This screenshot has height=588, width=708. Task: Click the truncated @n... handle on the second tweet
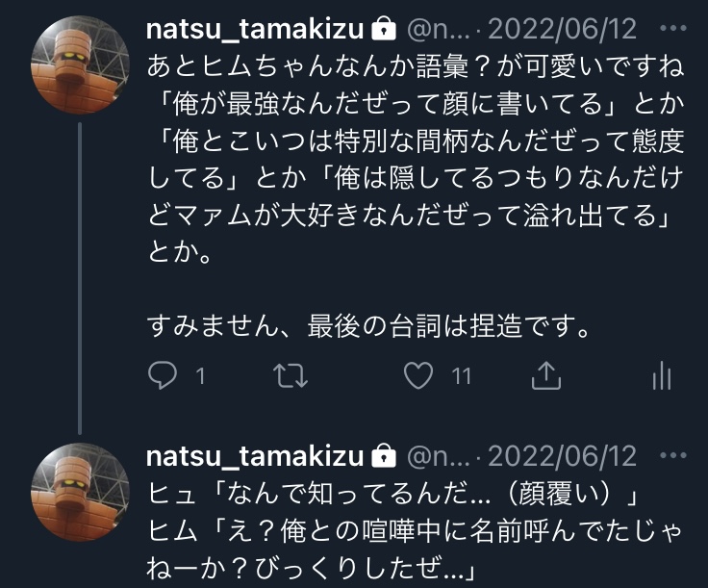click(438, 454)
